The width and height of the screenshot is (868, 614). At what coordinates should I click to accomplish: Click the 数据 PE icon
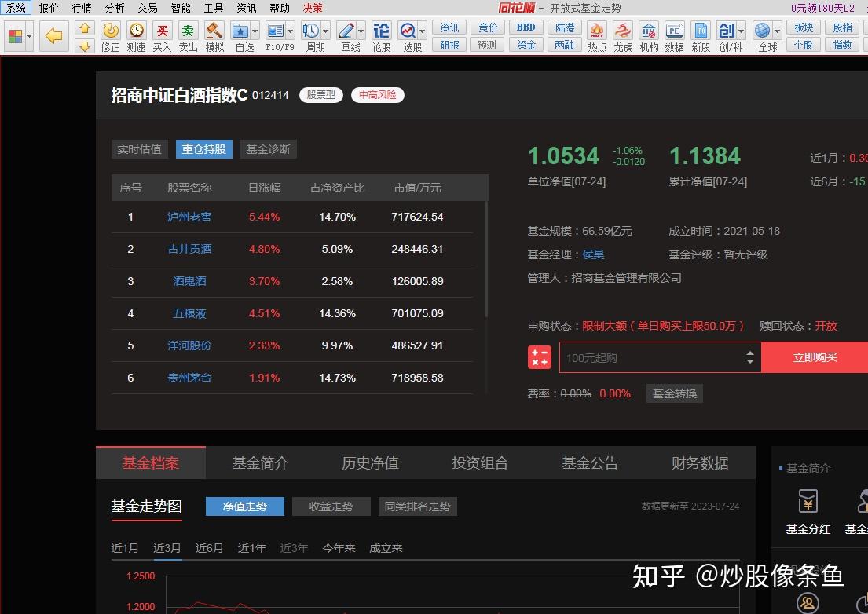click(674, 31)
